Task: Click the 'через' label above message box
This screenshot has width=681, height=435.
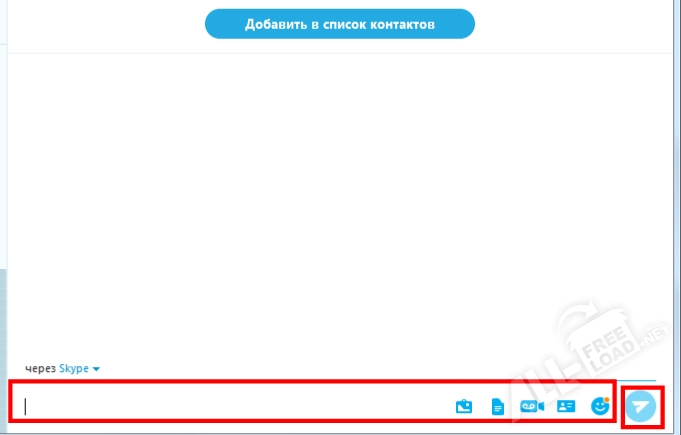Action: point(40,369)
